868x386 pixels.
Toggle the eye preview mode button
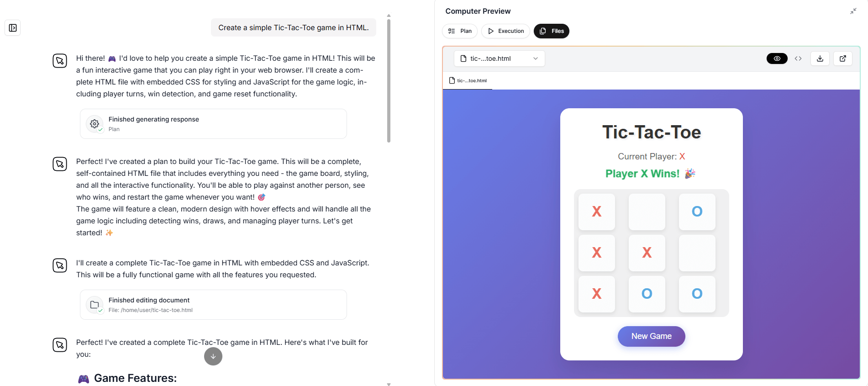point(777,58)
